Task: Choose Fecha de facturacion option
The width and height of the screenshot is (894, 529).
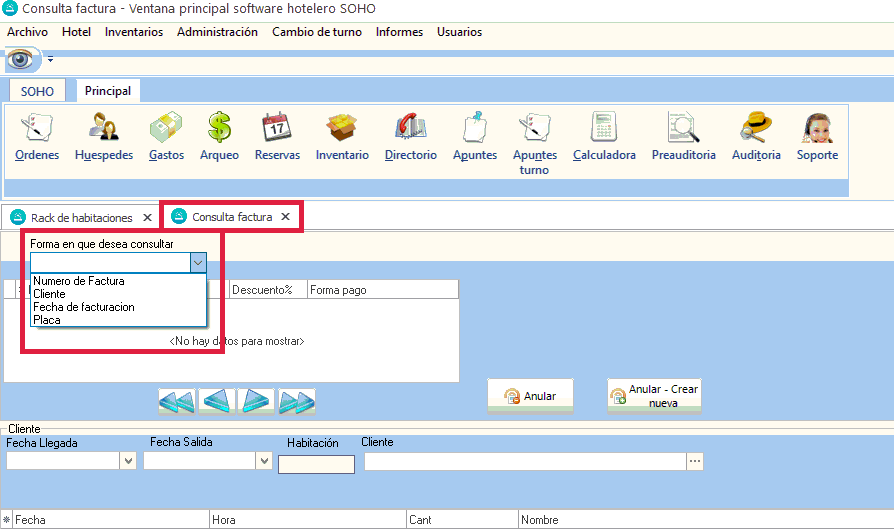Action: [83, 307]
